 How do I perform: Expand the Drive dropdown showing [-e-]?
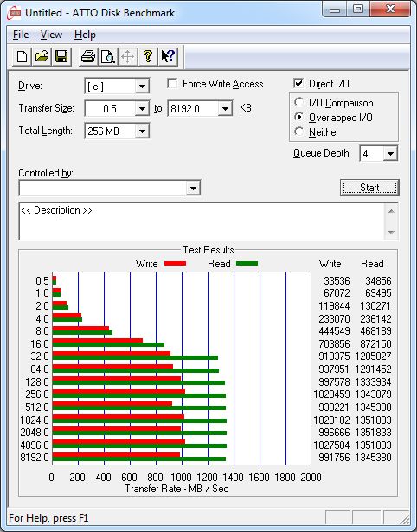pyautogui.click(x=117, y=87)
